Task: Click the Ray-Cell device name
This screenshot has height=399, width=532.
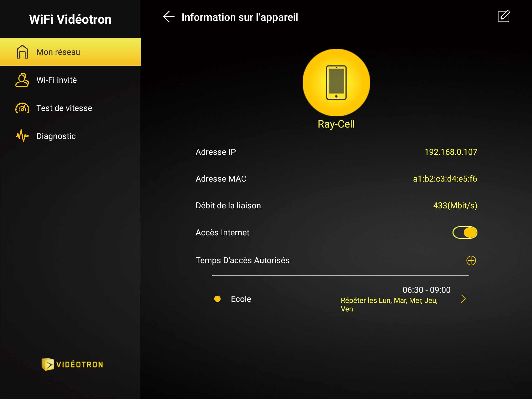Action: point(336,124)
